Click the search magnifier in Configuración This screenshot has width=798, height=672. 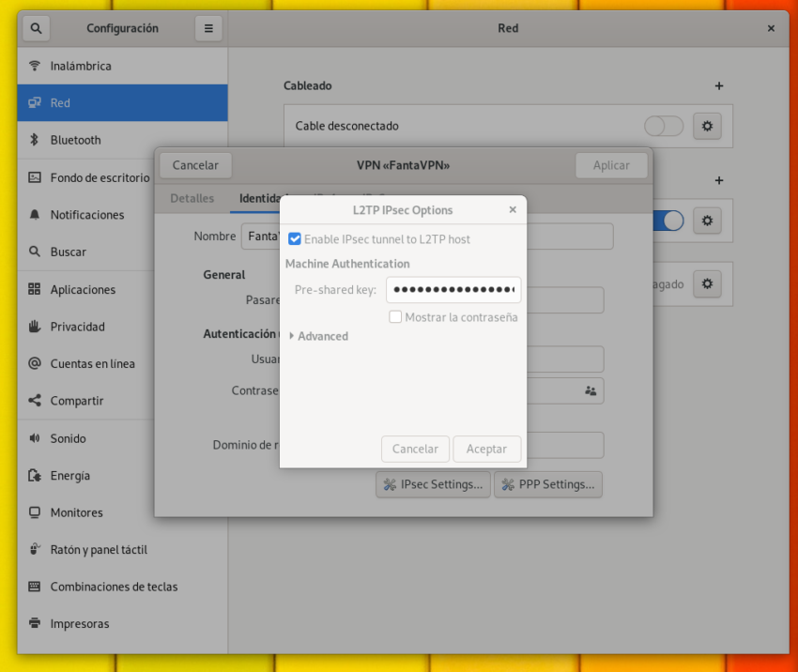click(x=36, y=28)
